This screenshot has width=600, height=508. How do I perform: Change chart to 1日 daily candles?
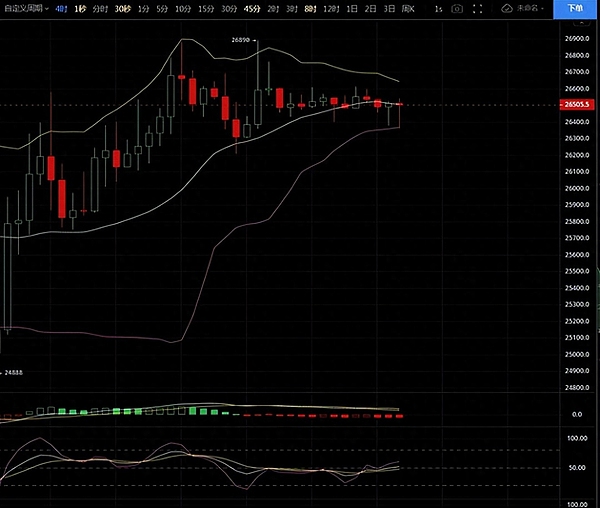(351, 8)
